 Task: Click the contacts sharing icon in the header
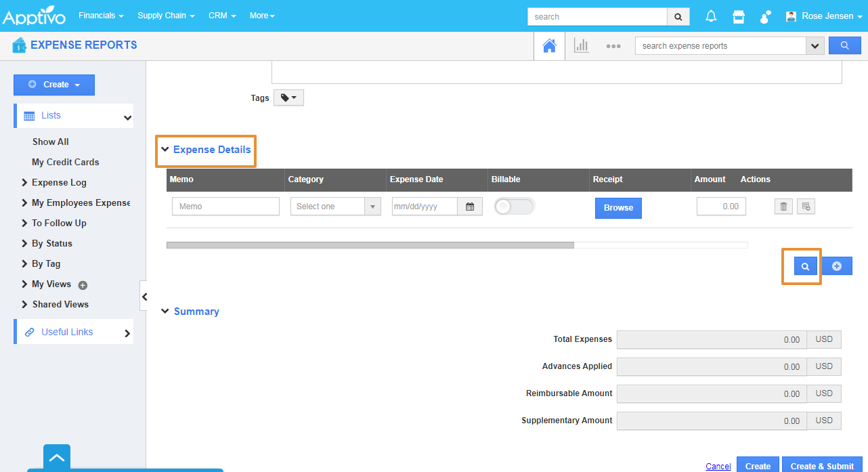766,16
